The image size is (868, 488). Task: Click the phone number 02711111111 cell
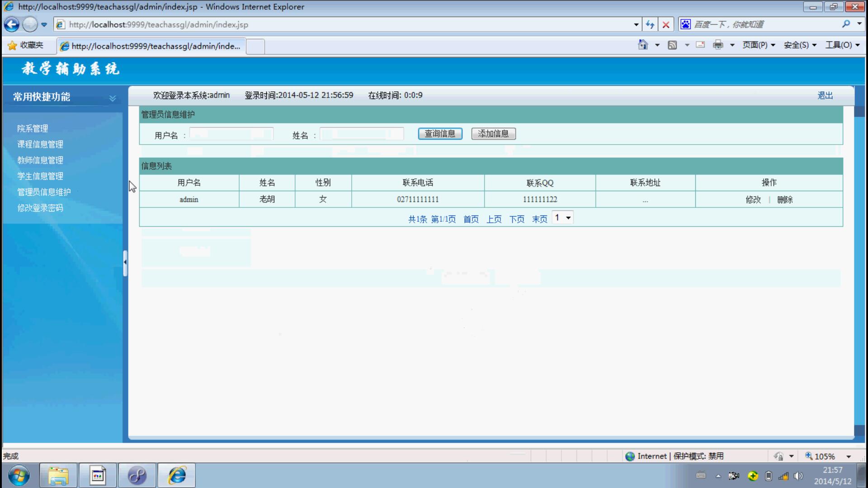(418, 199)
